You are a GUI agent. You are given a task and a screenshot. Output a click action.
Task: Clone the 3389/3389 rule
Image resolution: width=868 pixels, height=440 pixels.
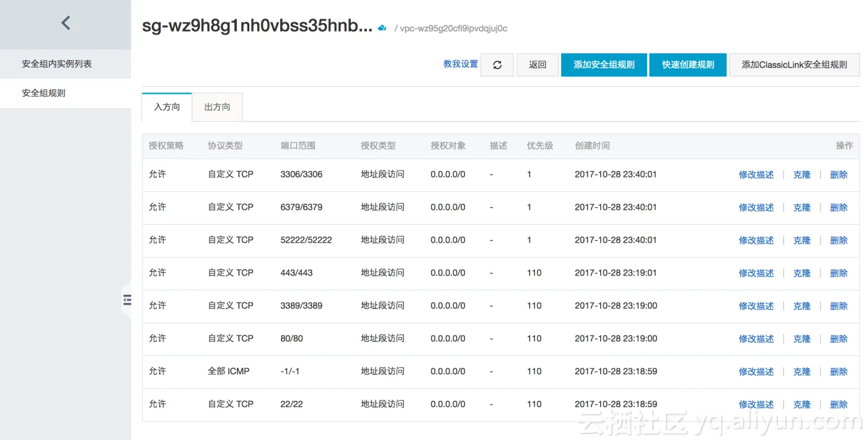coord(802,307)
